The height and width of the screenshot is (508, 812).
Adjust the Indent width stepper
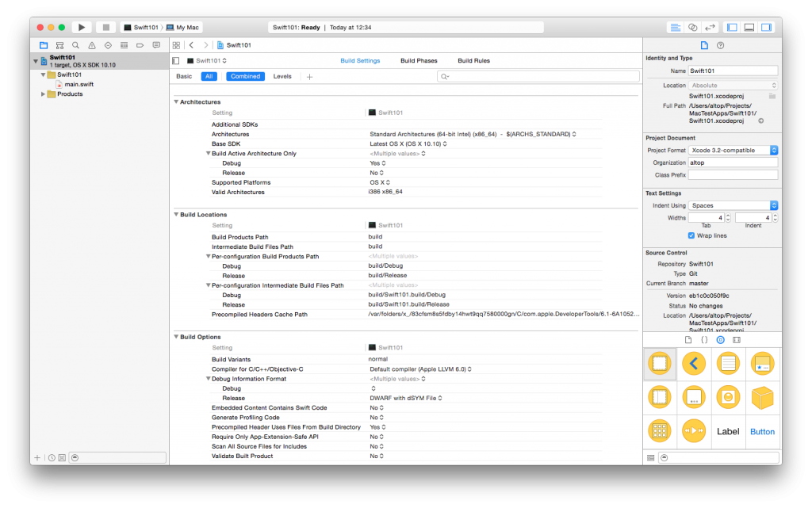point(776,218)
